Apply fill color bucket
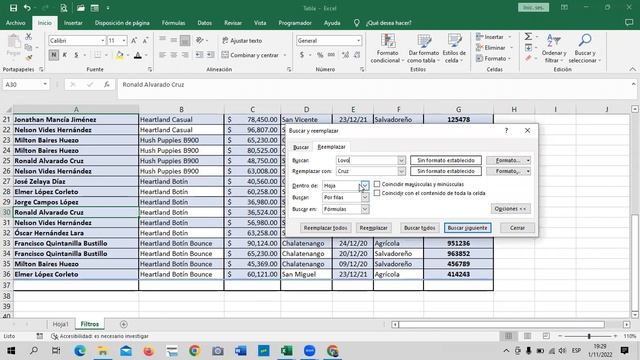 click(120, 55)
